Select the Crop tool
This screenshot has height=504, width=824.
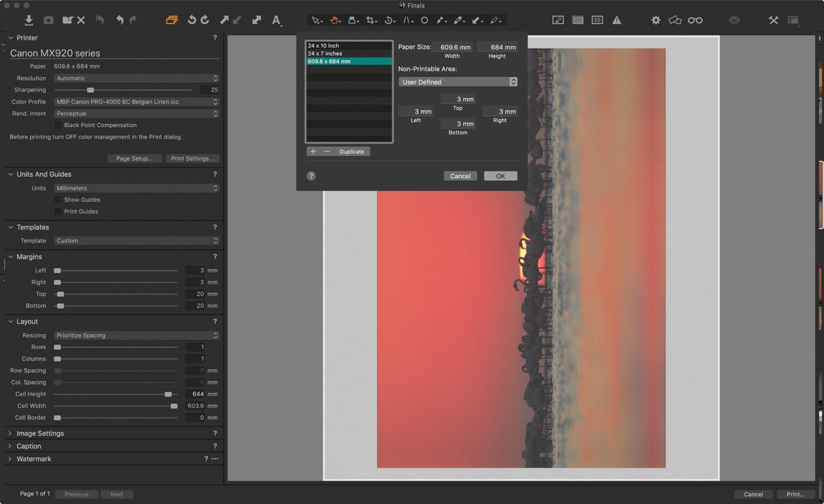[x=370, y=20]
